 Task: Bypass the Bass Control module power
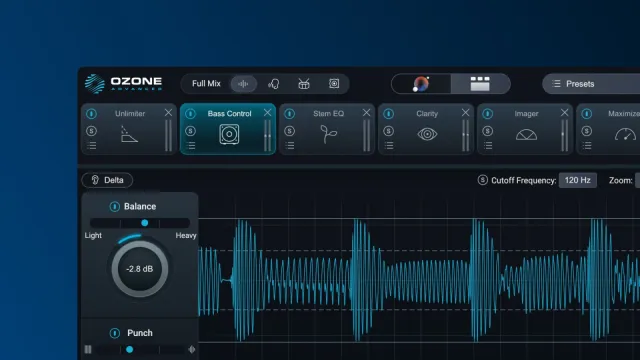pos(191,113)
